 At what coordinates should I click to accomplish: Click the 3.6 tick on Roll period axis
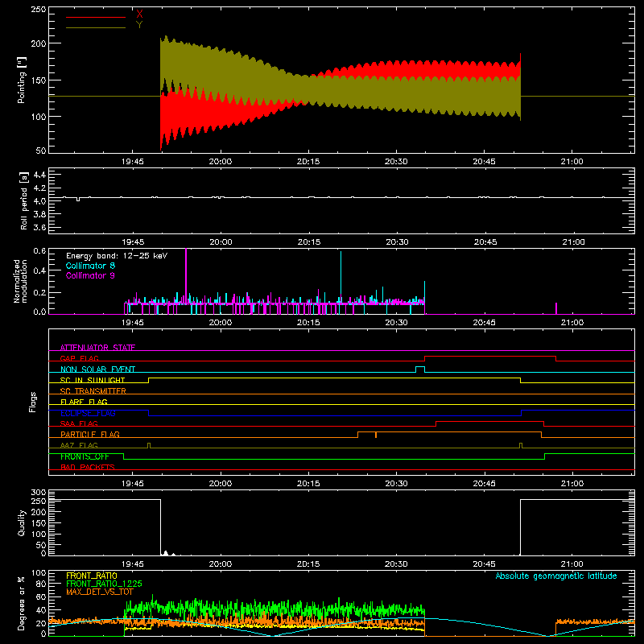pos(39,227)
